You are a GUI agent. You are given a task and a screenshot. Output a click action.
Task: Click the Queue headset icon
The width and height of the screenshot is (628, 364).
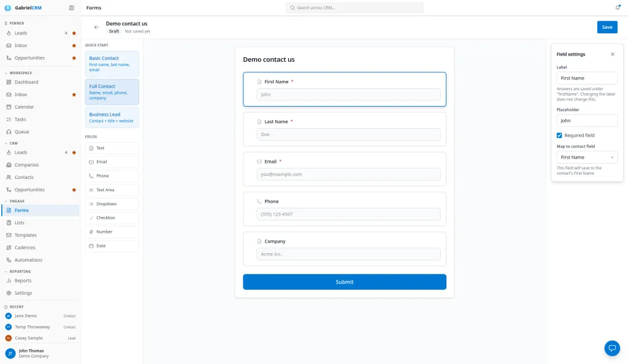[x=9, y=132]
